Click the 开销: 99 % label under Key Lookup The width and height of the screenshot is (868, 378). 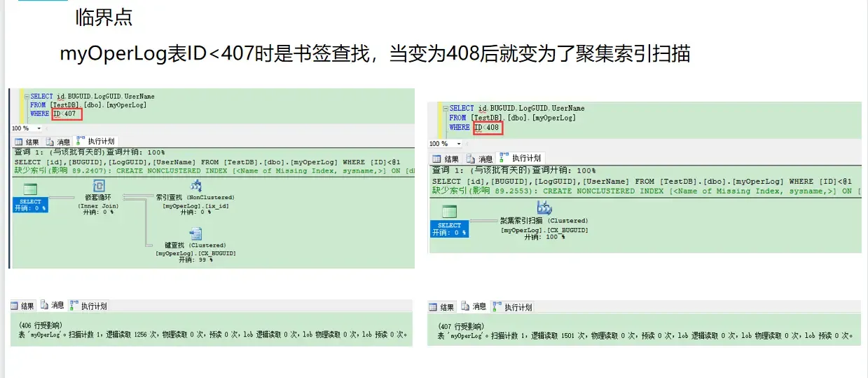pyautogui.click(x=195, y=259)
